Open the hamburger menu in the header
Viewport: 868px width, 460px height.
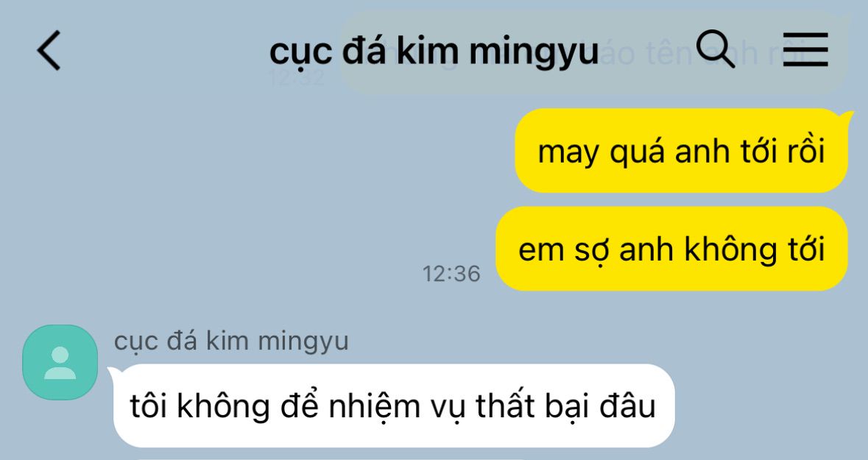pos(805,50)
